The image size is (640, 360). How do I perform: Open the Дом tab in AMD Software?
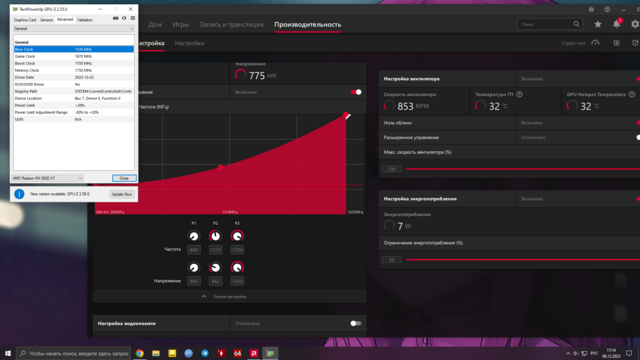coord(155,24)
